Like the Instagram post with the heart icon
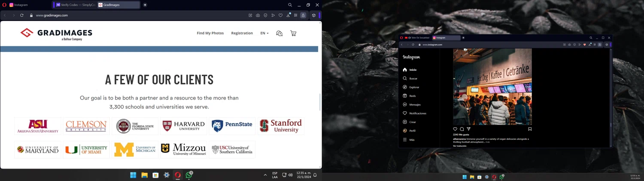This screenshot has width=644, height=181. pyautogui.click(x=455, y=129)
